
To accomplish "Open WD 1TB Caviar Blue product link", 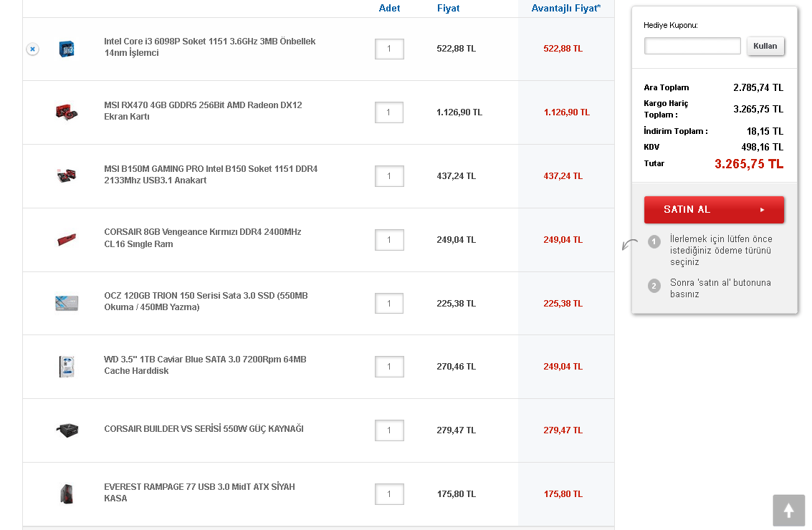I will 205,365.
